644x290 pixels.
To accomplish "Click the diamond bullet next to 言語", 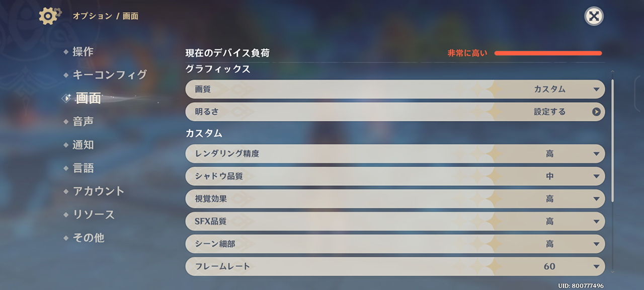I will (x=65, y=169).
